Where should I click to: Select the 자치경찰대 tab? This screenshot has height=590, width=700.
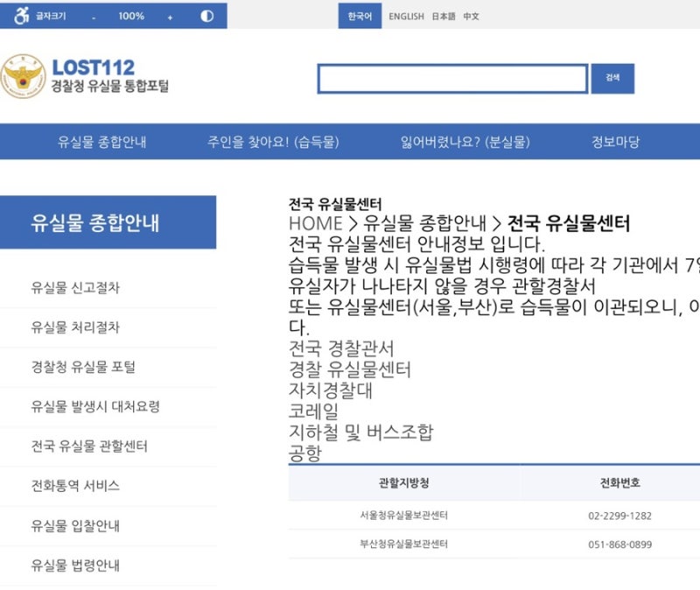coord(331,390)
